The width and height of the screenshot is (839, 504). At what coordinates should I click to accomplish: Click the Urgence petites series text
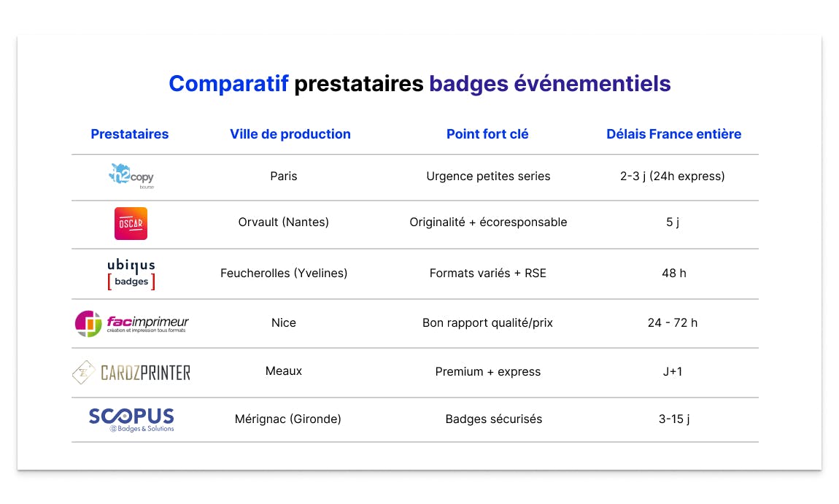pyautogui.click(x=488, y=177)
